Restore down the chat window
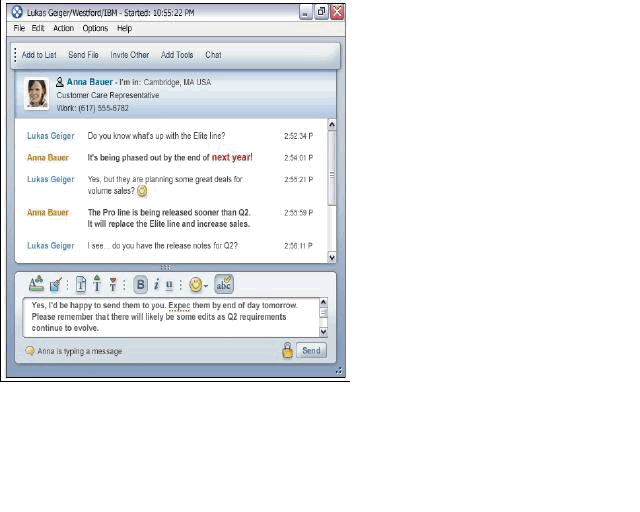Screen dimensions: 640x512 [321, 12]
